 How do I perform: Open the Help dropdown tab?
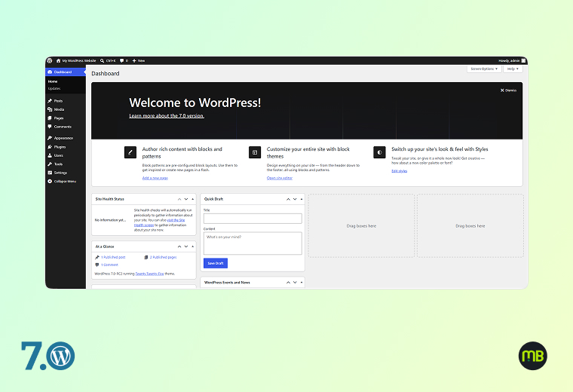pos(513,69)
